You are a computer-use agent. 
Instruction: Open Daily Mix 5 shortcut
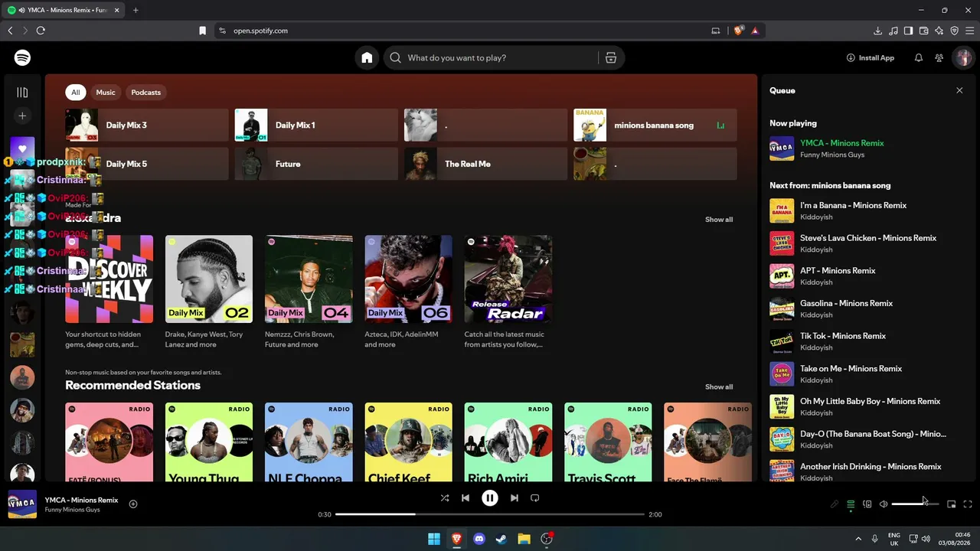[x=147, y=164]
